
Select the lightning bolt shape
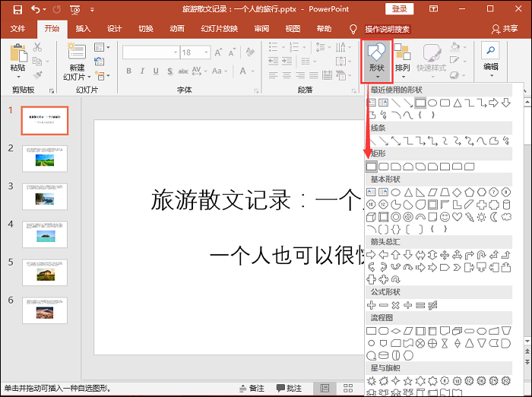[x=470, y=217]
